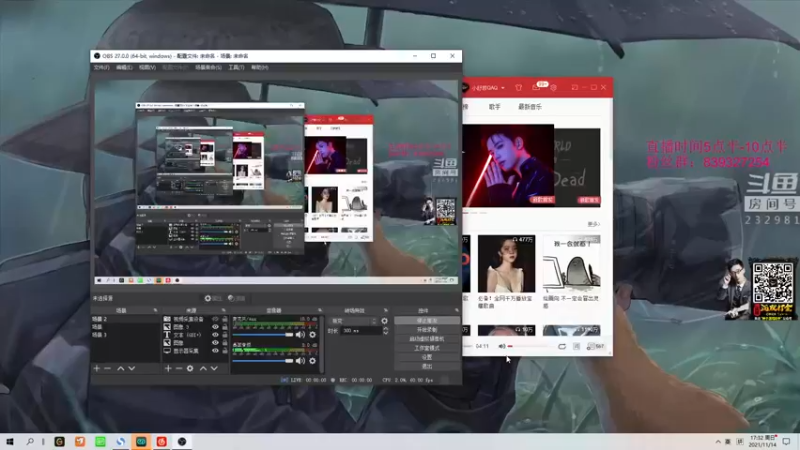Image resolution: width=800 pixels, height=450 pixels.
Task: Open 设置 settings button in OBS controls
Action: (427, 357)
